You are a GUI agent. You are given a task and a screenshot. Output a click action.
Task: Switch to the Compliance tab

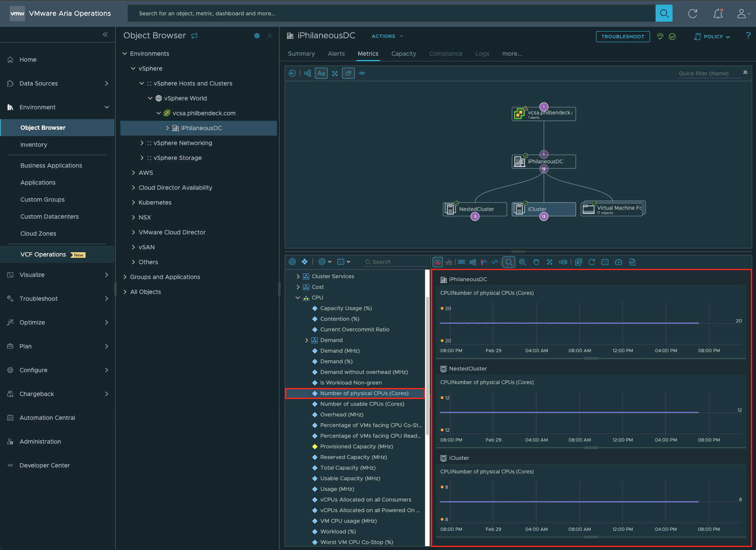click(445, 54)
